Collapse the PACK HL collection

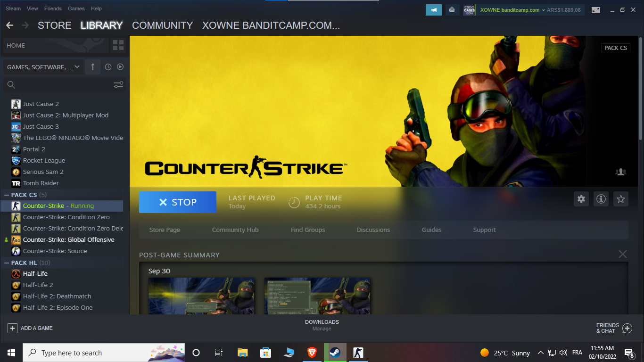click(x=7, y=263)
